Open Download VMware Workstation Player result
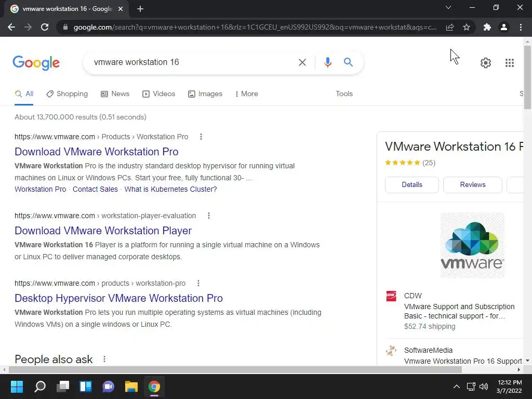Viewport: 532px width, 399px height. click(x=103, y=231)
